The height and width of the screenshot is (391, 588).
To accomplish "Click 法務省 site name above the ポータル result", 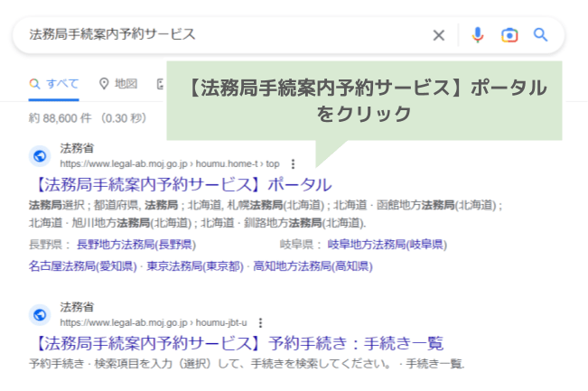I will (x=77, y=148).
